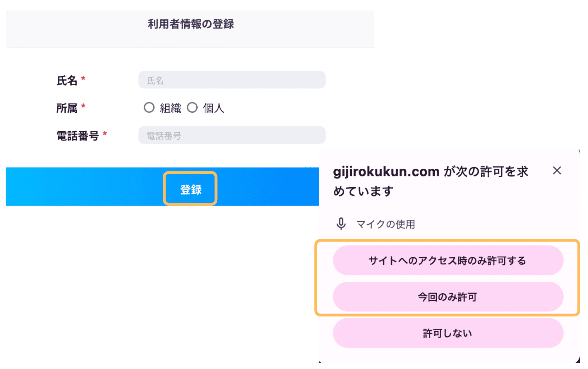Focus the 氏名 name input field
The image size is (588, 369).
pos(232,80)
